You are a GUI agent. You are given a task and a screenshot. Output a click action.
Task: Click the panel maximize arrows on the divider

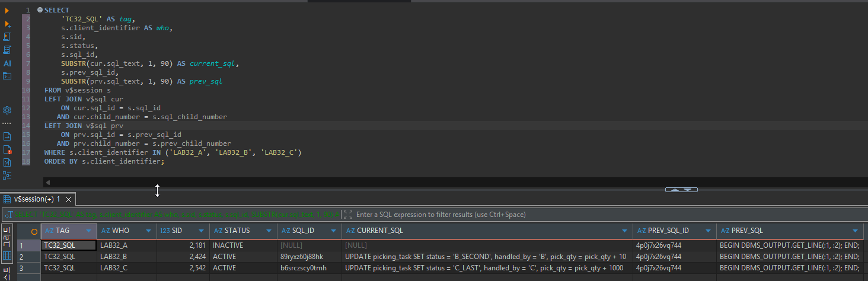click(x=681, y=190)
